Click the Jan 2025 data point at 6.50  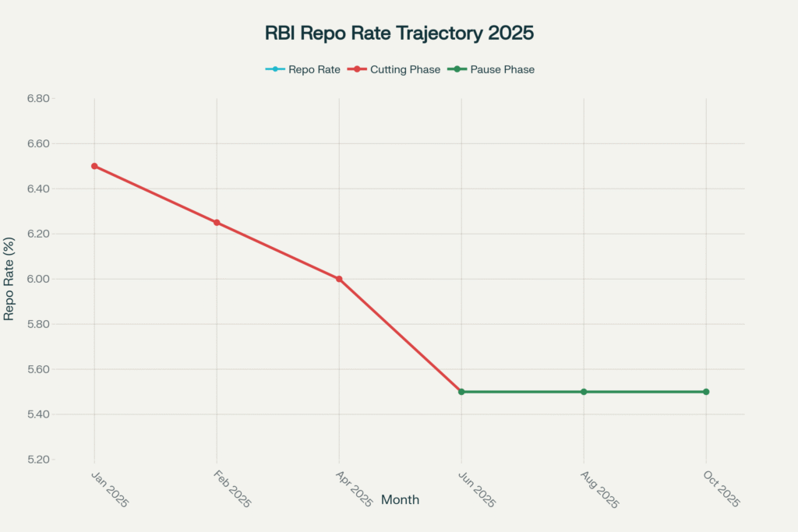click(94, 166)
